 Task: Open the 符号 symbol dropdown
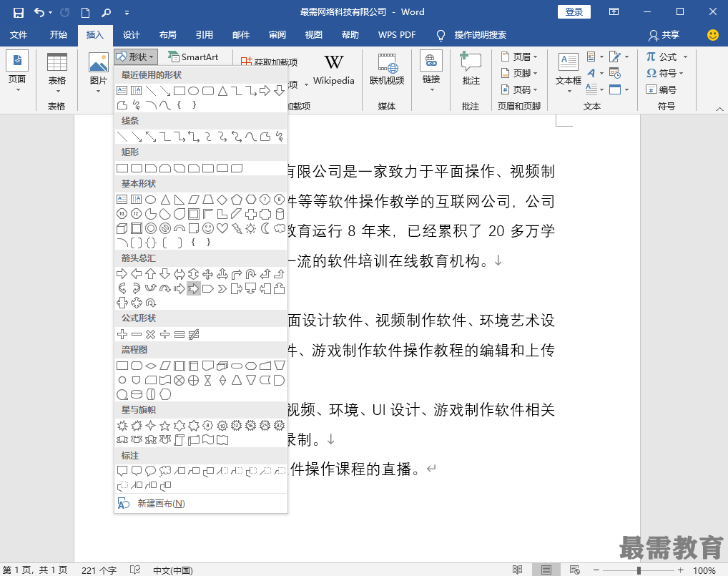pos(665,73)
